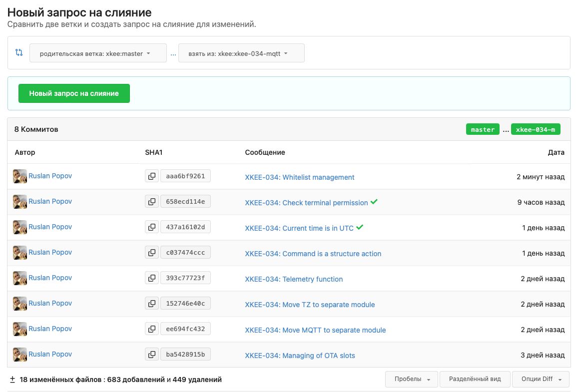
Task: Click the master branch label
Action: [483, 129]
